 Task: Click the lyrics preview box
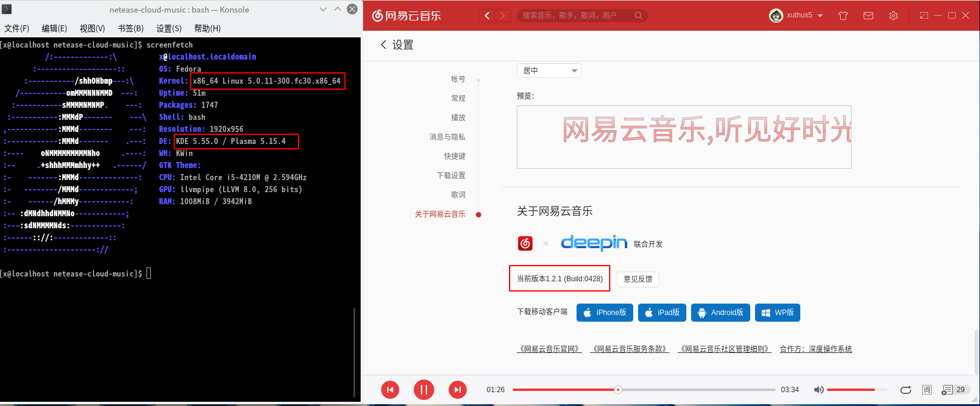point(684,137)
